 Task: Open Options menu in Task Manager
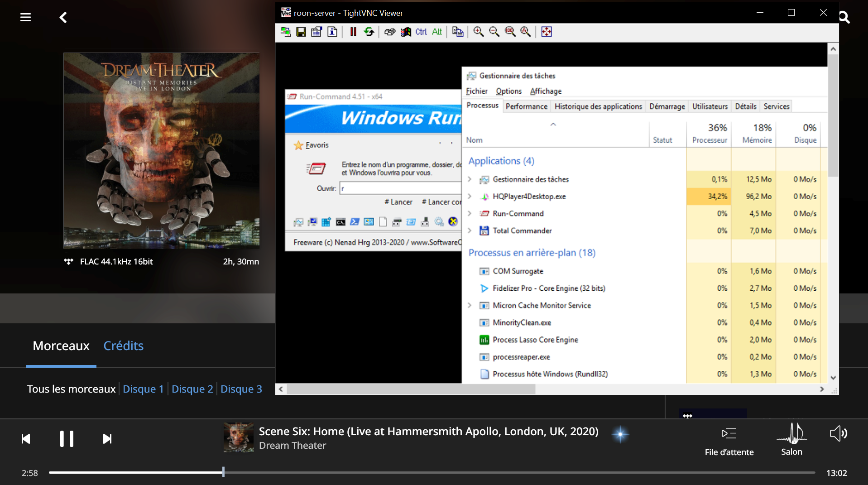pyautogui.click(x=508, y=91)
